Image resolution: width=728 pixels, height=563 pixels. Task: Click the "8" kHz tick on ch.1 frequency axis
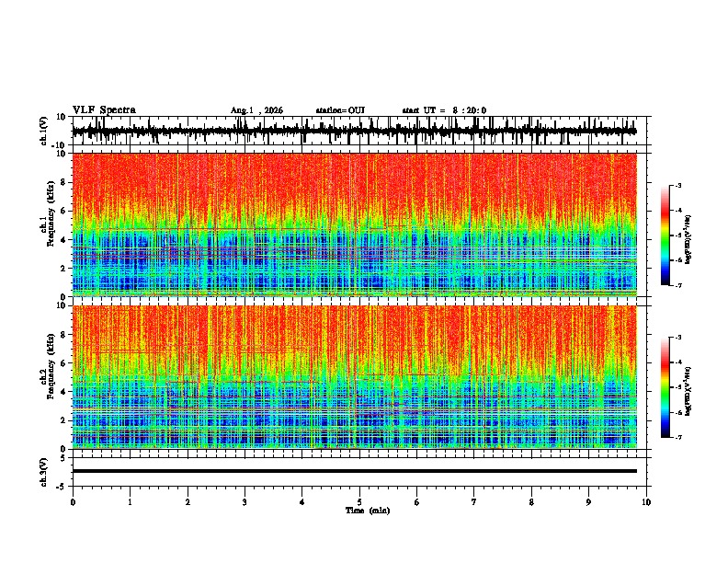coord(63,182)
